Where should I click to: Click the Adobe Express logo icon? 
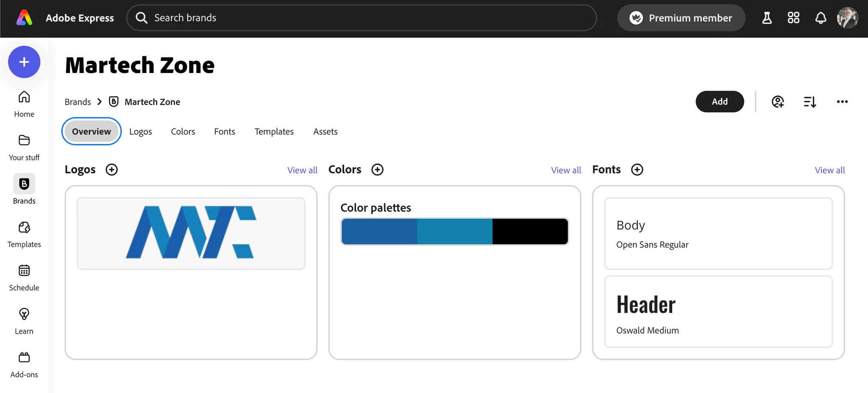tap(24, 18)
